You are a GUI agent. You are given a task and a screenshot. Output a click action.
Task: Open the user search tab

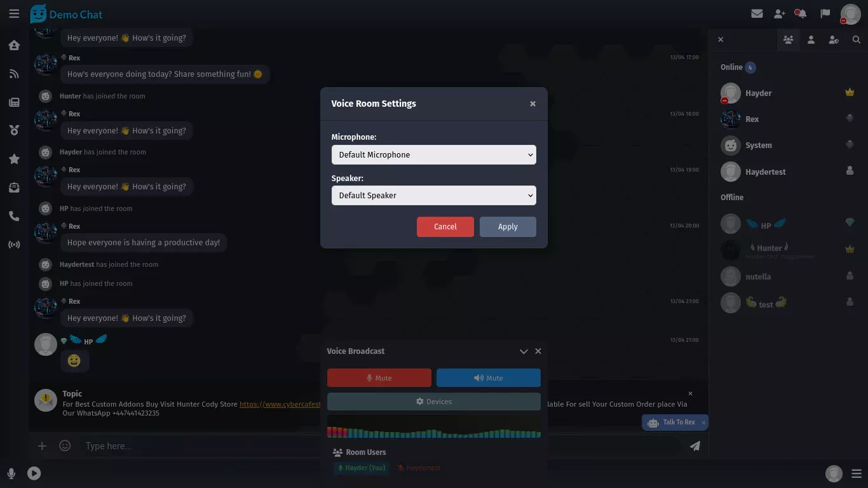click(x=856, y=39)
